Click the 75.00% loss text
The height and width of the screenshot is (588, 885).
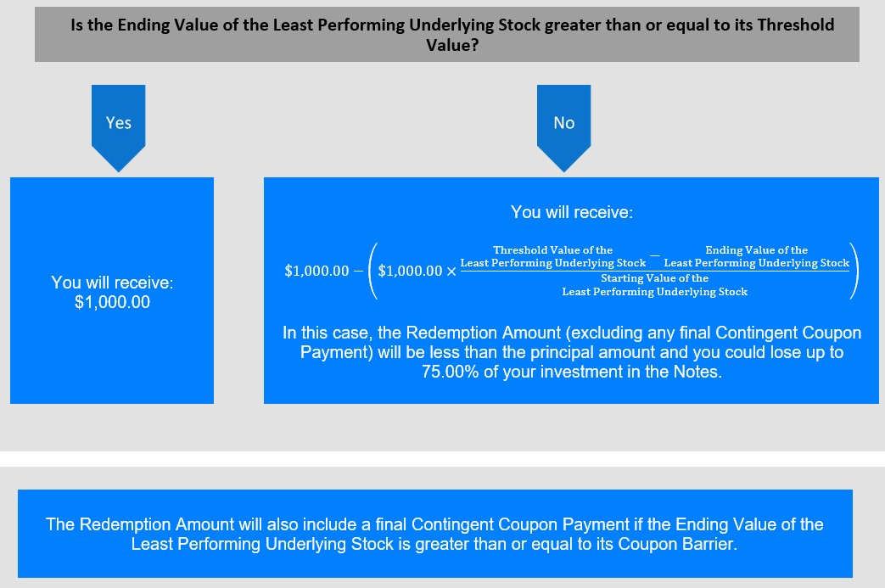(x=450, y=372)
